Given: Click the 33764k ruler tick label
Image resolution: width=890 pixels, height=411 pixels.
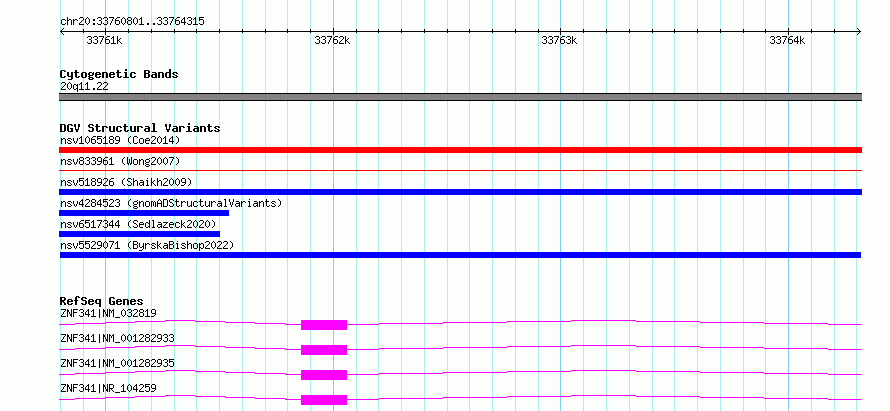Looking at the screenshot, I should pyautogui.click(x=787, y=41).
